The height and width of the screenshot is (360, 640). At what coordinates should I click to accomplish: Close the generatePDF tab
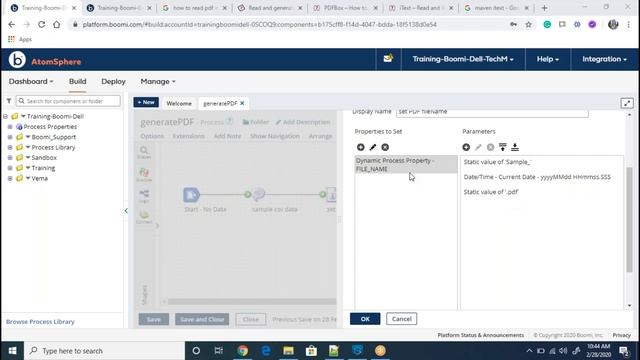[242, 104]
